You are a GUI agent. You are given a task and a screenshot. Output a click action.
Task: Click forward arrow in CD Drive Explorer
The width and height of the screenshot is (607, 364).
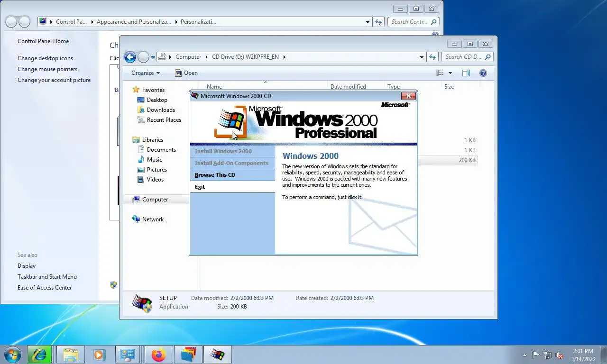coord(143,57)
